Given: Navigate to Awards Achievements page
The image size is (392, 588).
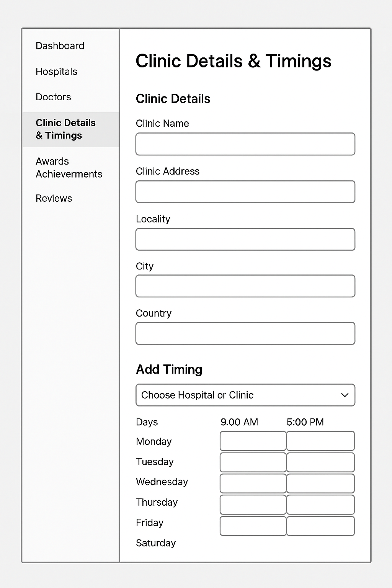Looking at the screenshot, I should [x=69, y=168].
